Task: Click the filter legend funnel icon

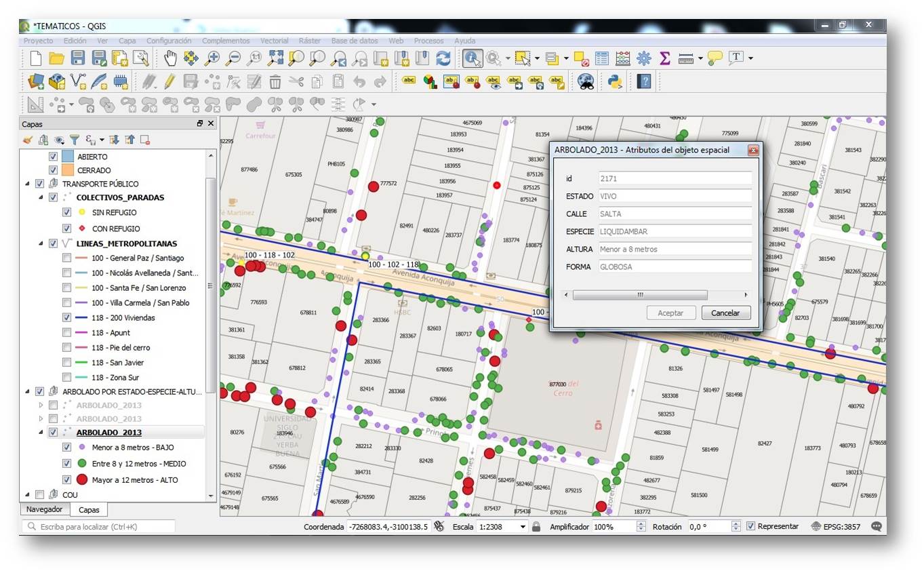Action: 75,140
